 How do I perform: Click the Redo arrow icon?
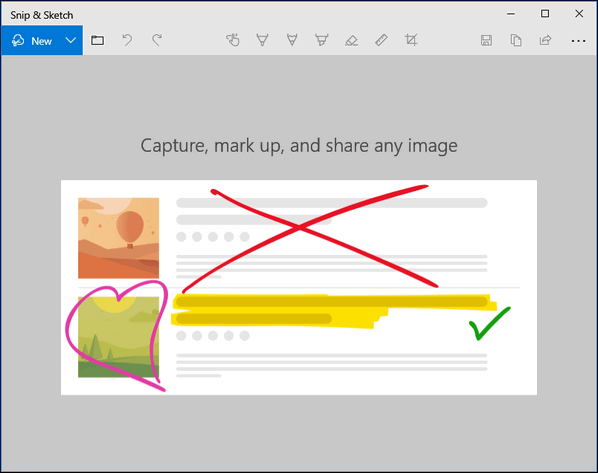(x=157, y=40)
